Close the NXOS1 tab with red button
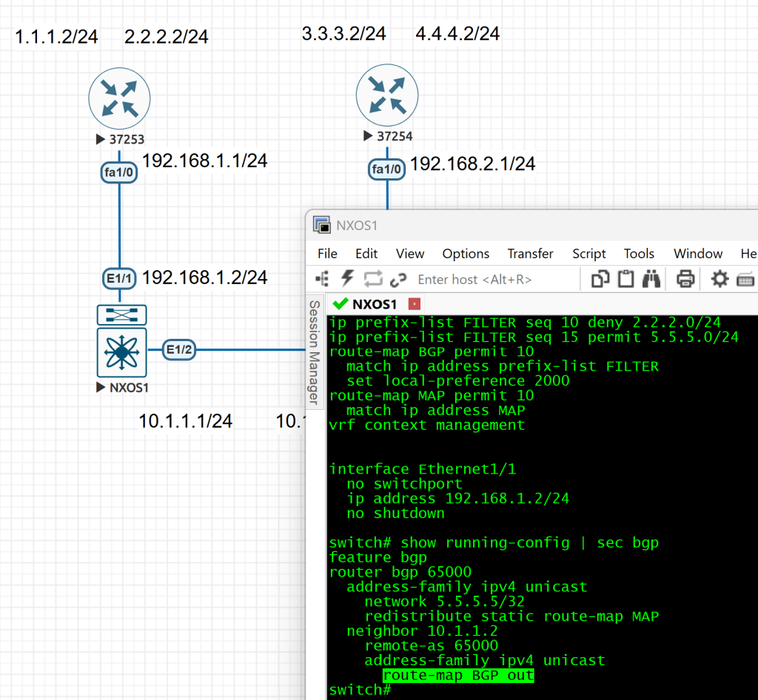 click(415, 304)
